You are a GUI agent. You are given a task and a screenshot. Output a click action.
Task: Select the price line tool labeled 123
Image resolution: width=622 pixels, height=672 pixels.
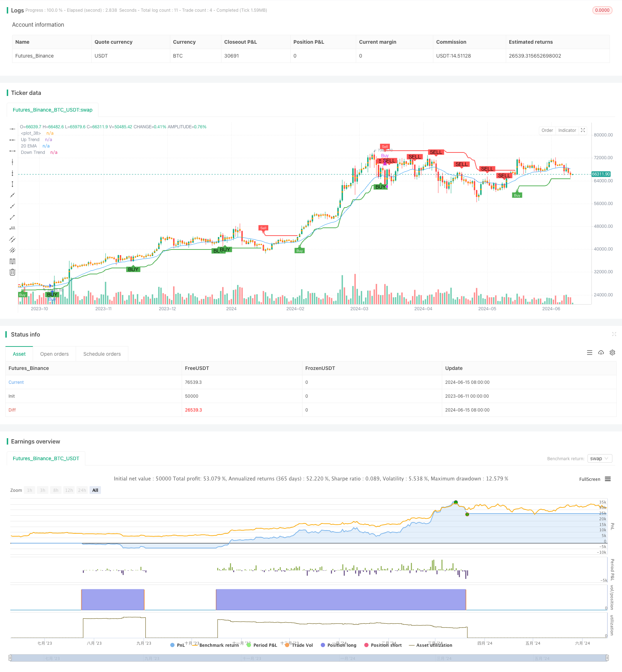tap(12, 228)
